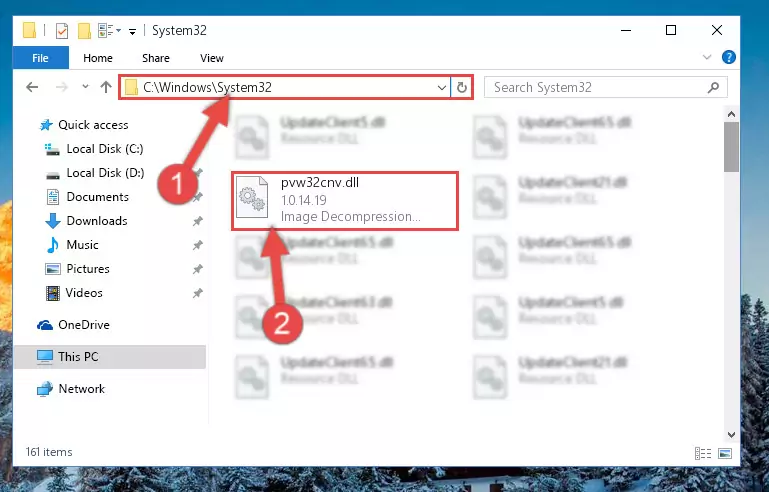Open Pictures in the sidebar

tap(77, 269)
